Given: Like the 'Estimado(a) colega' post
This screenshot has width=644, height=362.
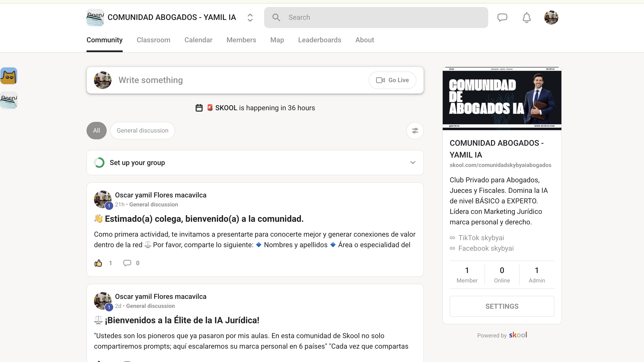Looking at the screenshot, I should (x=98, y=263).
